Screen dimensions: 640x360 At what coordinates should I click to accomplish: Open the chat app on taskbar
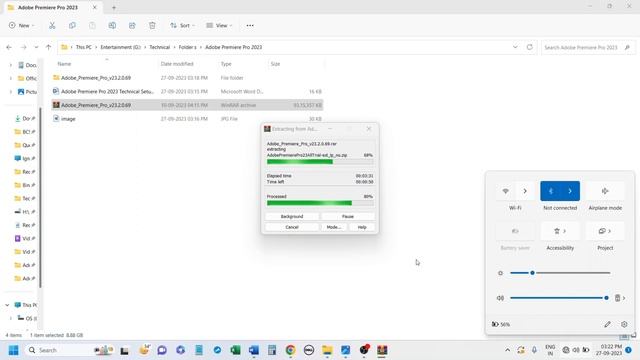point(162,350)
